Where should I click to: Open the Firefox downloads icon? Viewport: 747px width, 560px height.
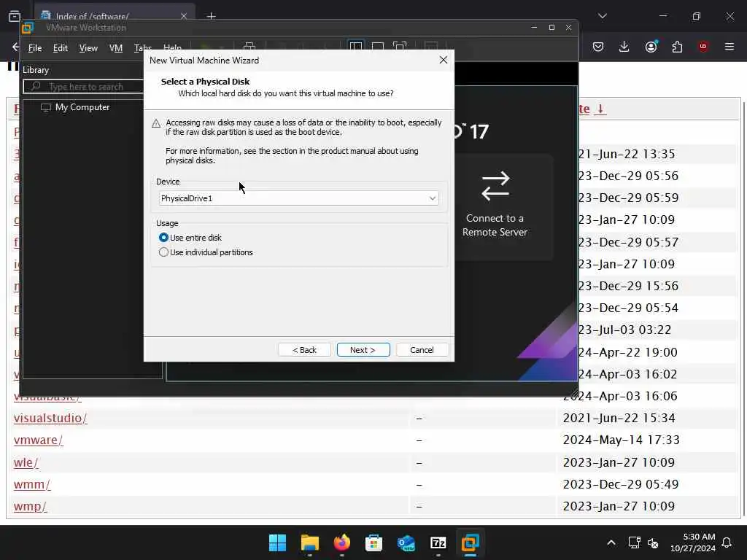pyautogui.click(x=624, y=47)
